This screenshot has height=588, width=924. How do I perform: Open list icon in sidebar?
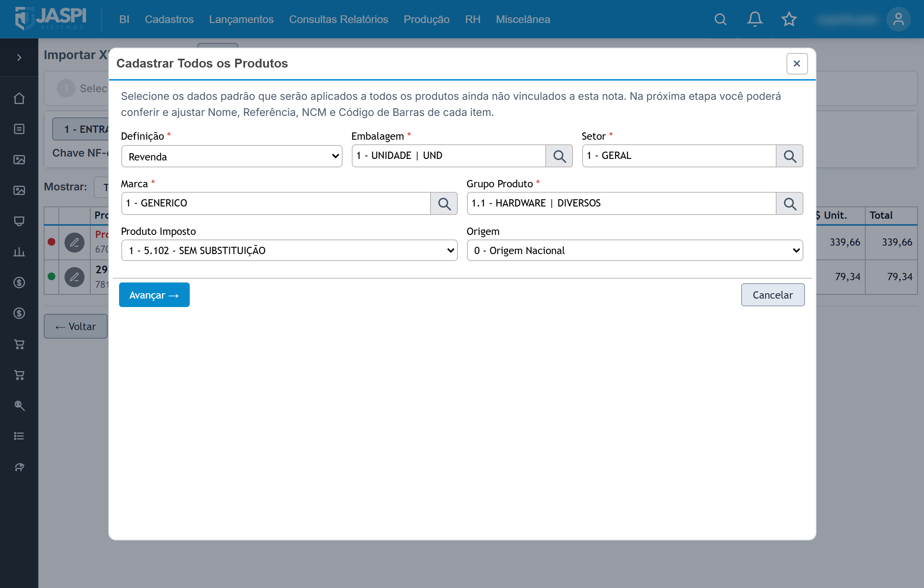(19, 436)
